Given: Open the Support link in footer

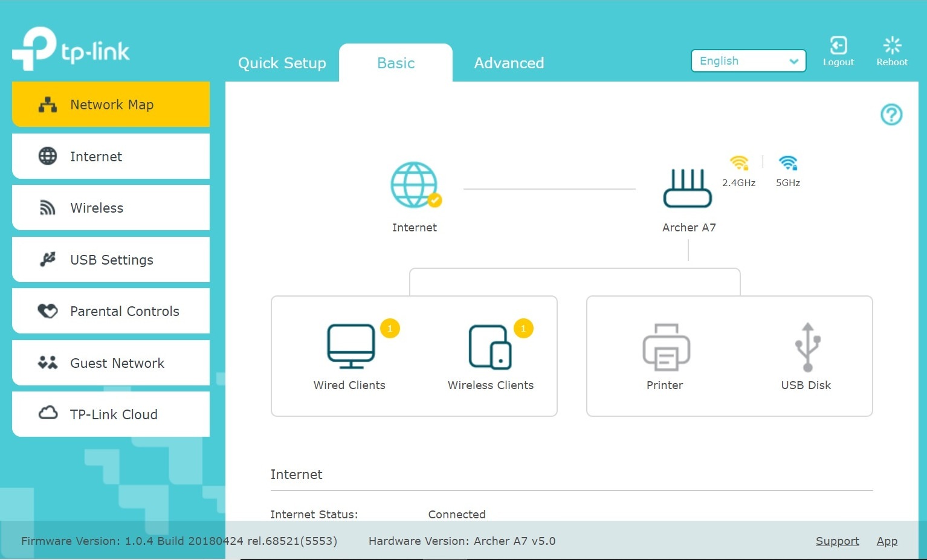Looking at the screenshot, I should (x=837, y=541).
